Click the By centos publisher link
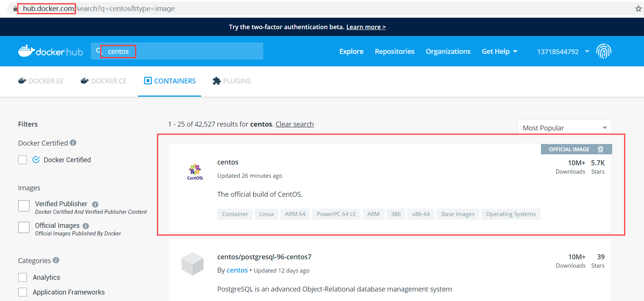644x301 pixels. click(x=237, y=270)
